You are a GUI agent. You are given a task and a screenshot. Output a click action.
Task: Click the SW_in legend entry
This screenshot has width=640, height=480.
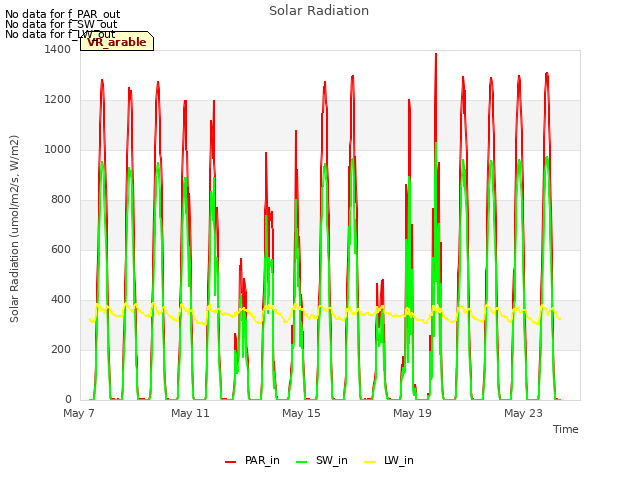coord(322,461)
